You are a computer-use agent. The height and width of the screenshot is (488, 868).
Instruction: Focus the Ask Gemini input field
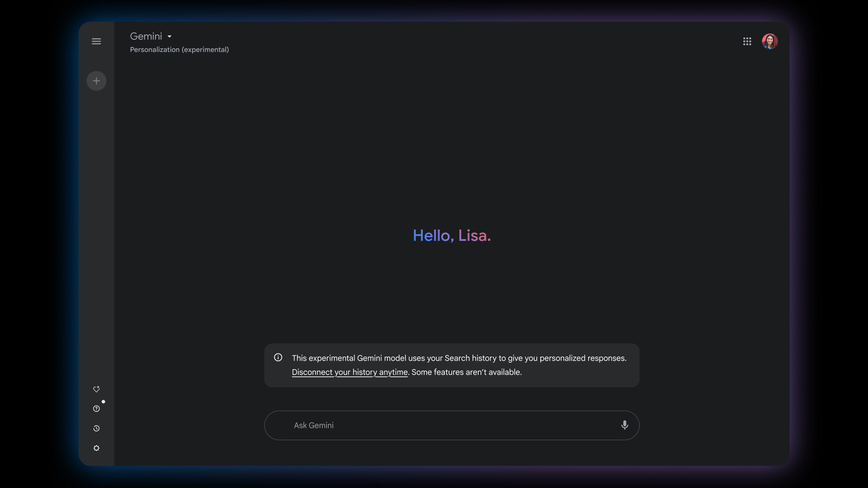(x=452, y=425)
